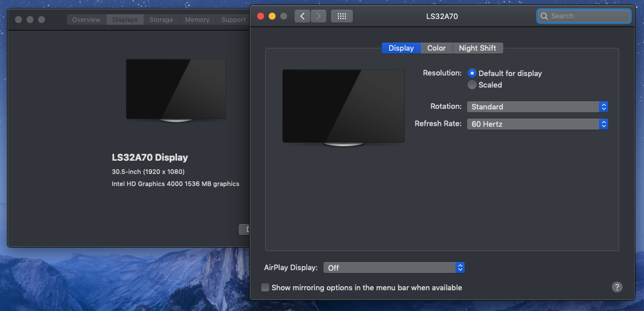The width and height of the screenshot is (644, 311).
Task: Click Intel HD Graphics 4000 text
Action: [175, 184]
